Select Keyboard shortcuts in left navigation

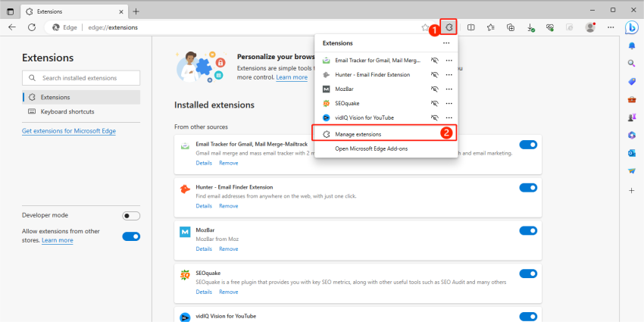coord(81,111)
